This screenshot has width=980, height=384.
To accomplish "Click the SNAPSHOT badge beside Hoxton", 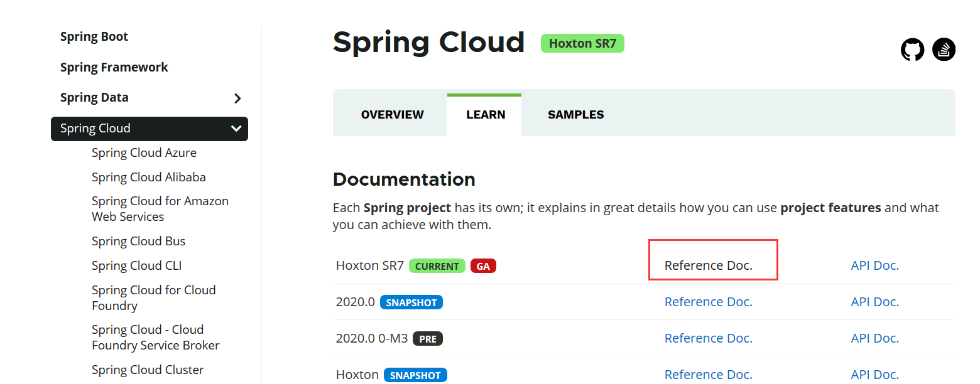I will pos(415,375).
